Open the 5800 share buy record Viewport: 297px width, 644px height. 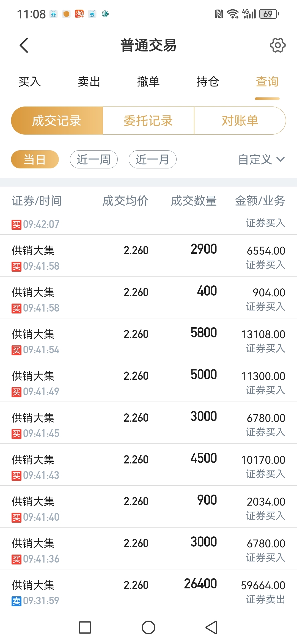[148, 339]
